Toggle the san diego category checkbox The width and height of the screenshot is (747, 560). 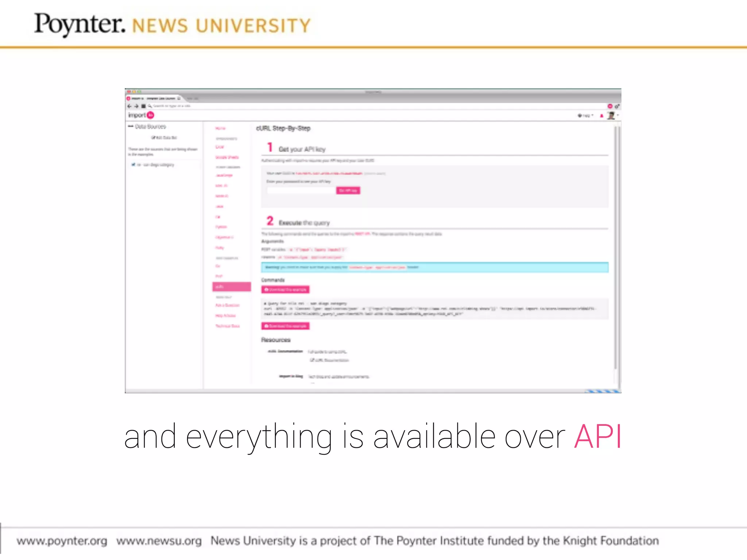[133, 165]
